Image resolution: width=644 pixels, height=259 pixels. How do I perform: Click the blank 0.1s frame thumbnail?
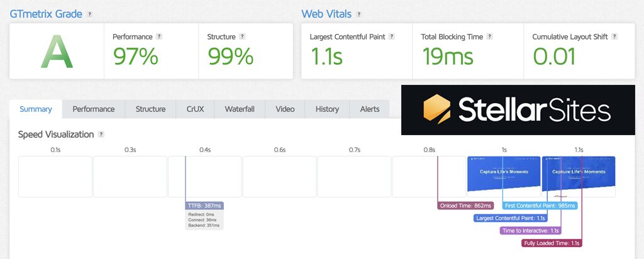[55, 177]
